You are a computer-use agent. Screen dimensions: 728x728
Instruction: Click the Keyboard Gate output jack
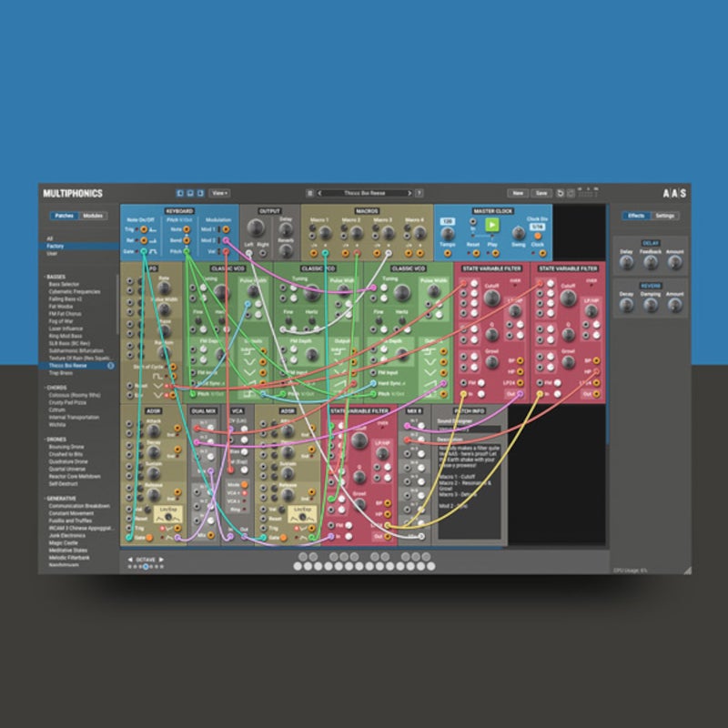144,251
